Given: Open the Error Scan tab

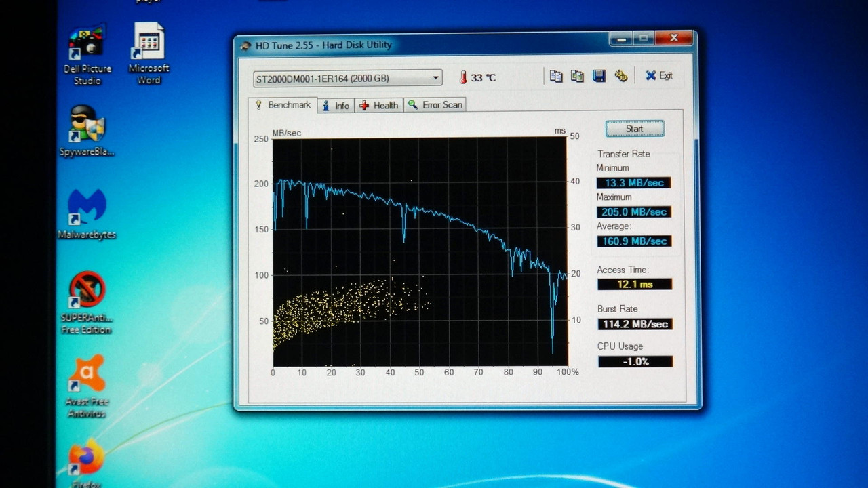Looking at the screenshot, I should point(435,105).
